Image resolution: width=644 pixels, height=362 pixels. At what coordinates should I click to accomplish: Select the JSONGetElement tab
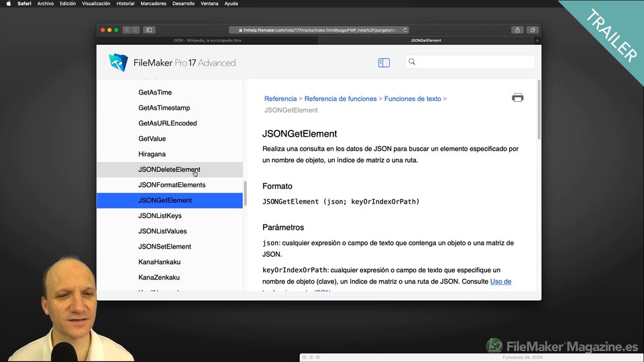point(426,40)
